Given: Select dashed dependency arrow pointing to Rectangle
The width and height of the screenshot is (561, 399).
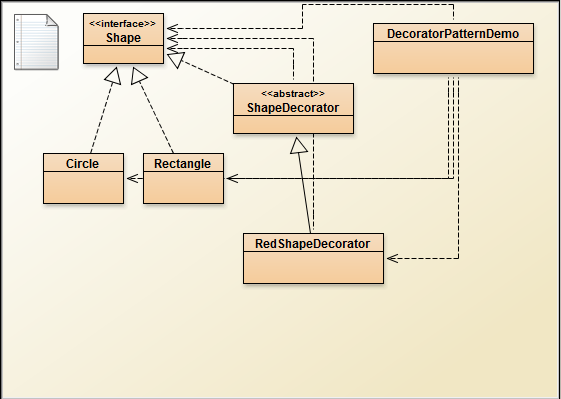Looking at the screenshot, I should (340, 178).
